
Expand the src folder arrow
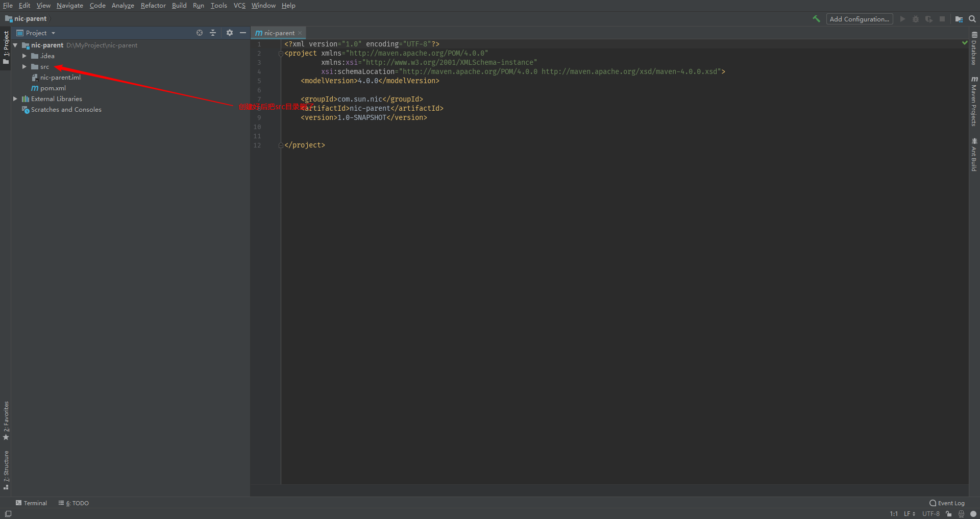pyautogui.click(x=24, y=67)
